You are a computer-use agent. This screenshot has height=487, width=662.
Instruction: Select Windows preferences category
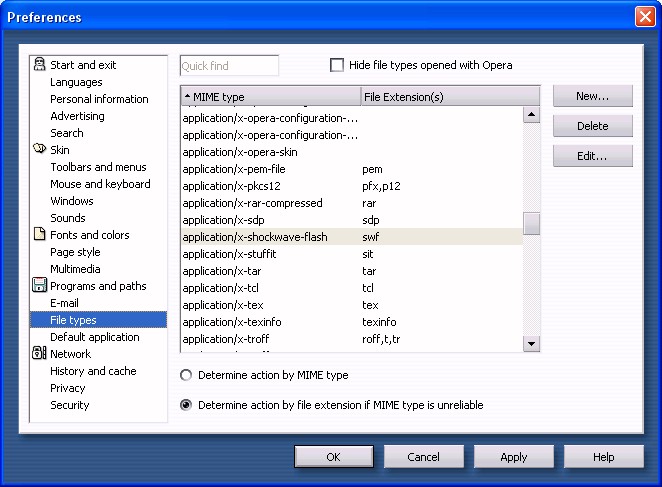[x=72, y=201]
